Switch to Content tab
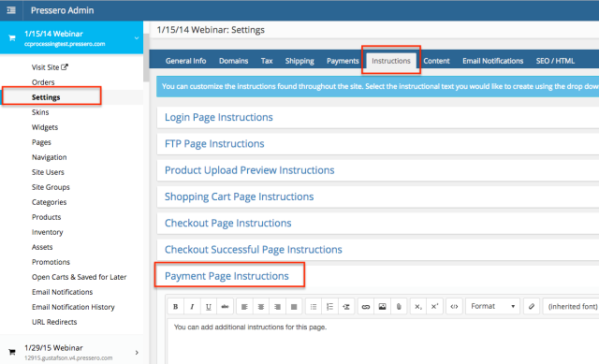The image size is (599, 364). 436,61
